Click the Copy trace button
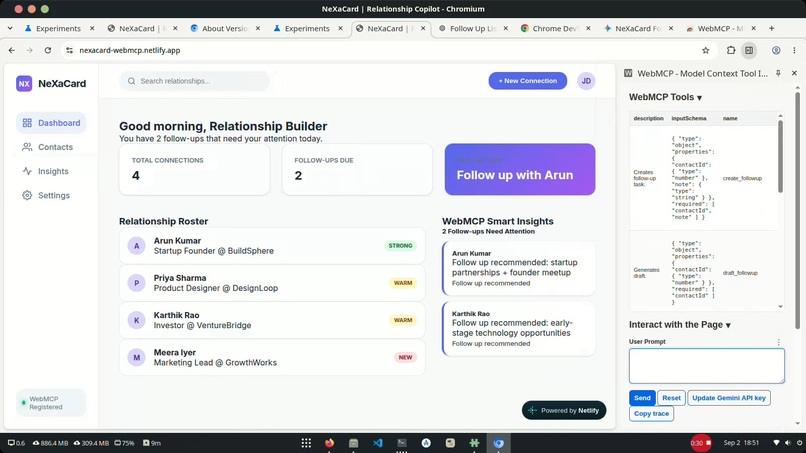This screenshot has height=453, width=806. 651,413
